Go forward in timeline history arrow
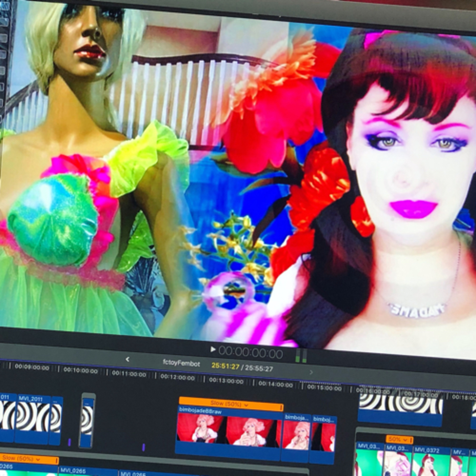 point(311,372)
